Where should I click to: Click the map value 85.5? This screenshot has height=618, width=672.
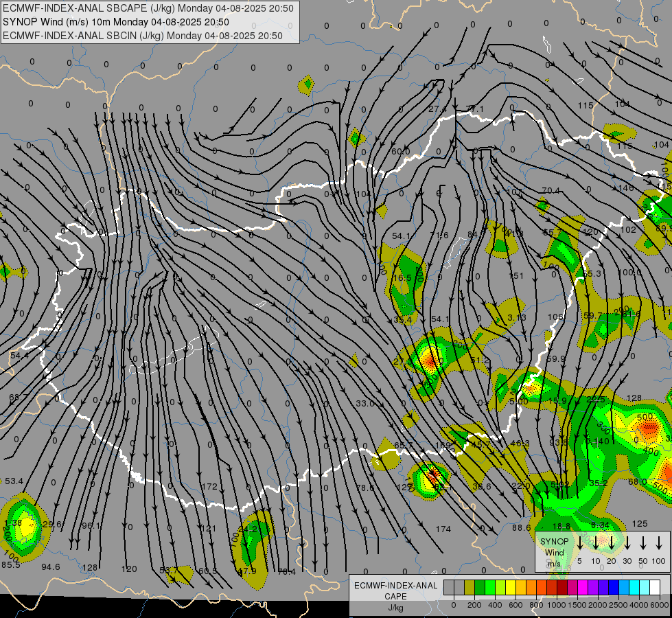tap(11, 565)
